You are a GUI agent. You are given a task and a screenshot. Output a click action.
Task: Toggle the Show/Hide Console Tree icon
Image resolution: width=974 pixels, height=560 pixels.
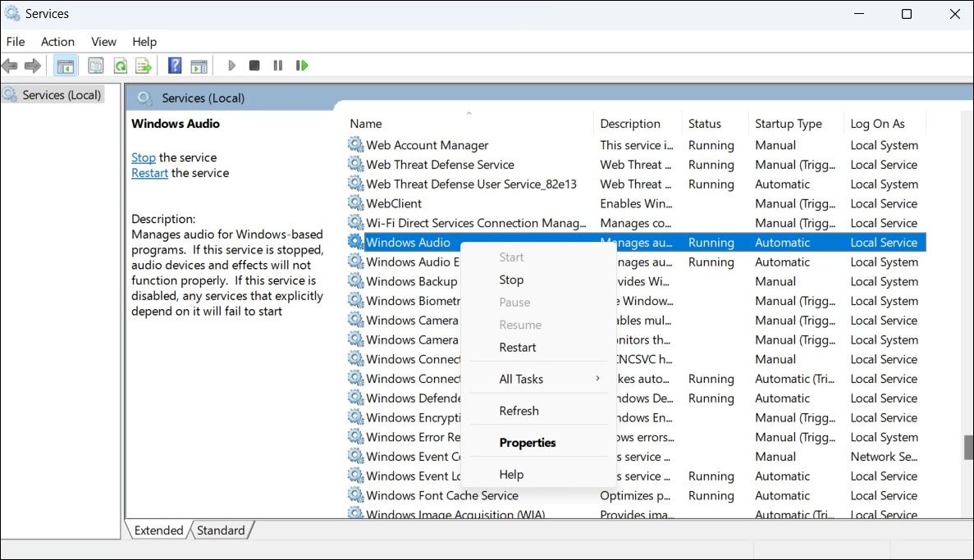65,65
